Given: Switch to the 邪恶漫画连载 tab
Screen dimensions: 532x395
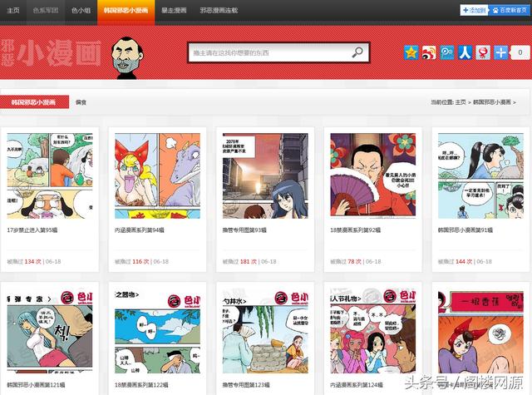Looking at the screenshot, I should tap(219, 10).
